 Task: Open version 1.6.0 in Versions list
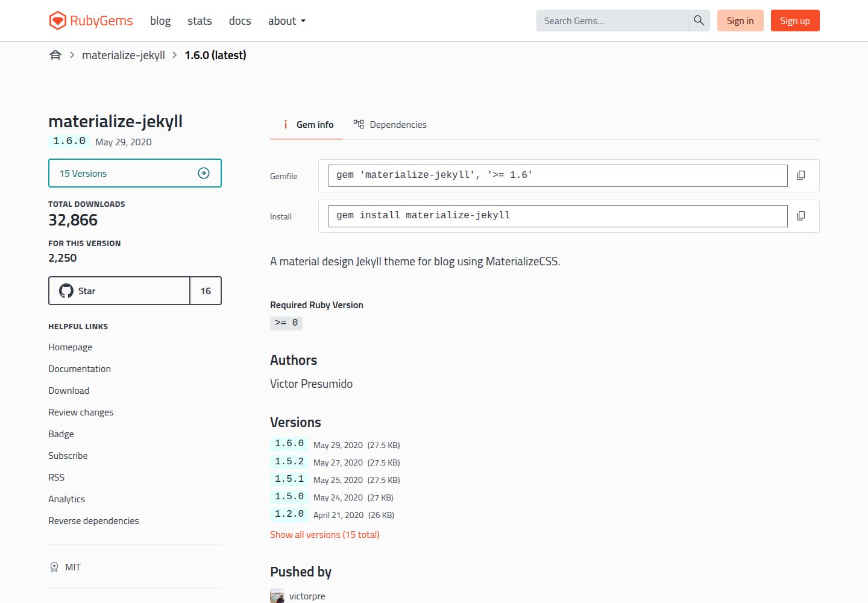pyautogui.click(x=289, y=444)
